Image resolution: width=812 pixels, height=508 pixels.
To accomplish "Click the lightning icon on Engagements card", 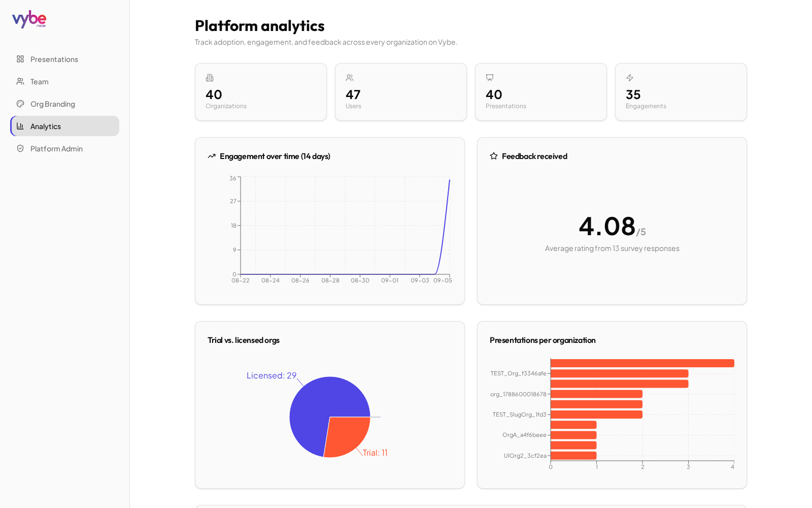I will click(630, 78).
